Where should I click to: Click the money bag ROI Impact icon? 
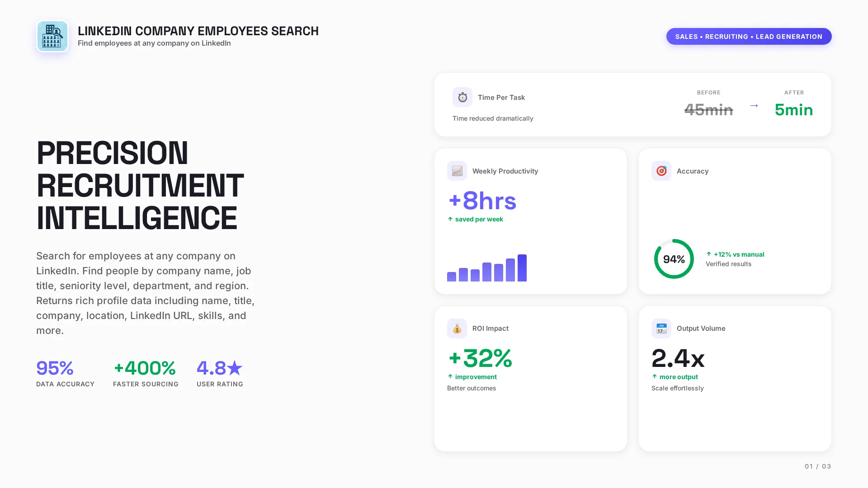click(457, 328)
